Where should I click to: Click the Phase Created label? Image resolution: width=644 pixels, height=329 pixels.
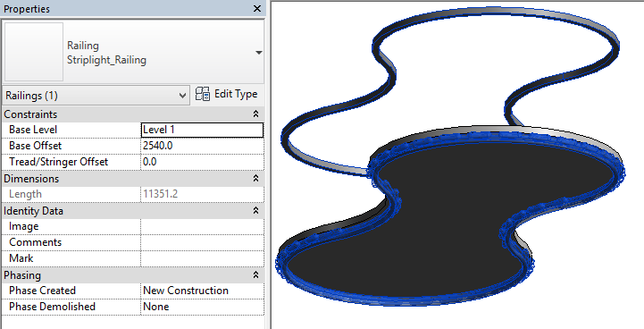tap(42, 291)
